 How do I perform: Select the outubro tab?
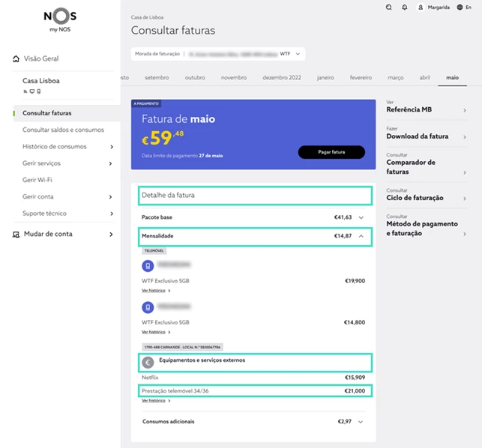click(x=195, y=78)
